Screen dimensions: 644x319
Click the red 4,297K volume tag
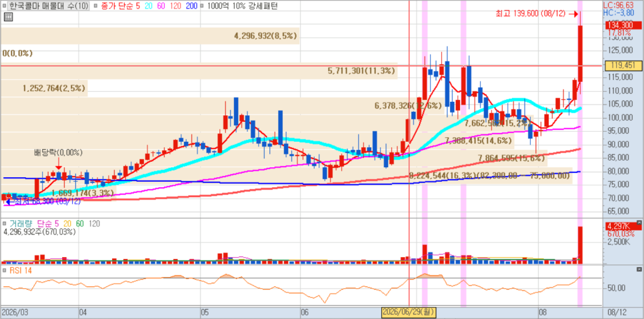[x=623, y=226]
